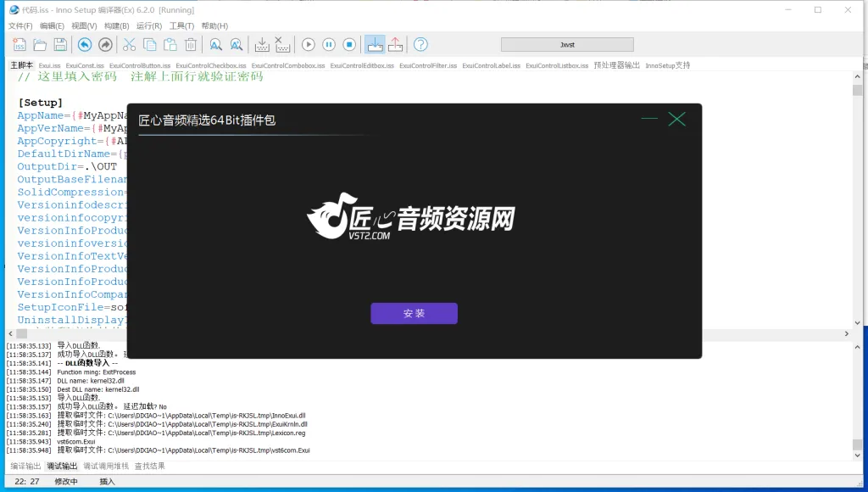Open the Inno Setup help
This screenshot has height=492, width=868.
pos(420,44)
